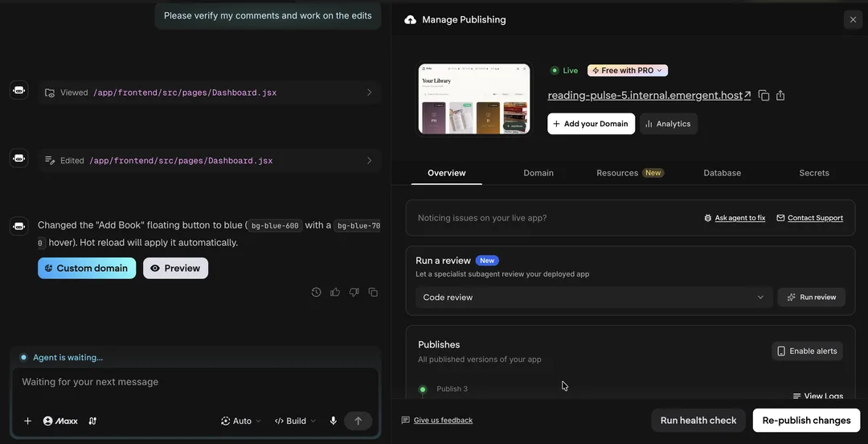Click the Your Library app thumbnail
Screen dimensions: 868x444
474,98
